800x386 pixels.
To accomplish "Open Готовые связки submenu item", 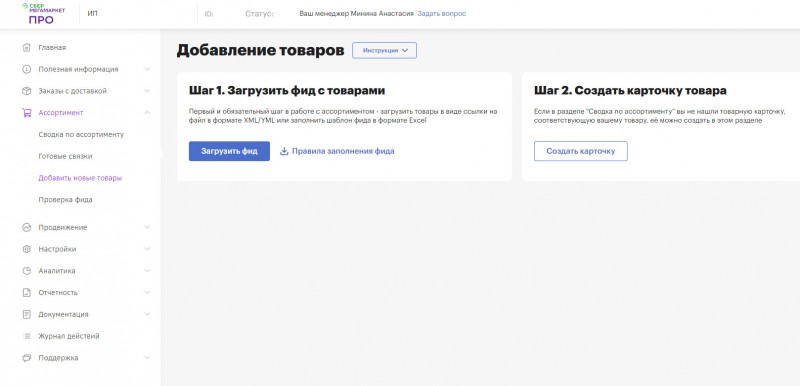I will (65, 157).
